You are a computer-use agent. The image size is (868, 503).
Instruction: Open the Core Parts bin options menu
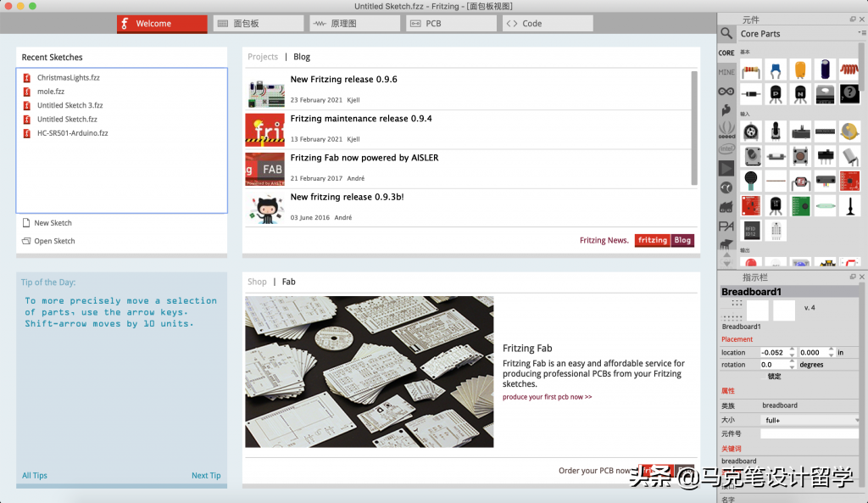pos(861,33)
